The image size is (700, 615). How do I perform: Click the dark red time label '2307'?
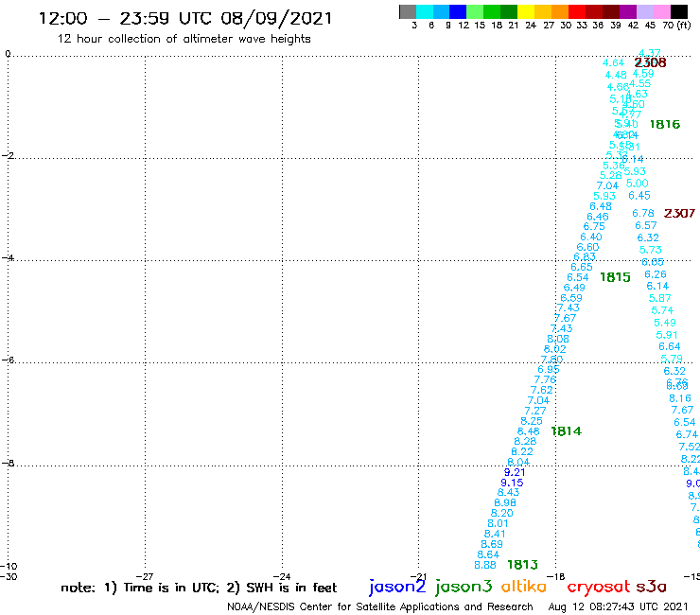click(x=679, y=214)
